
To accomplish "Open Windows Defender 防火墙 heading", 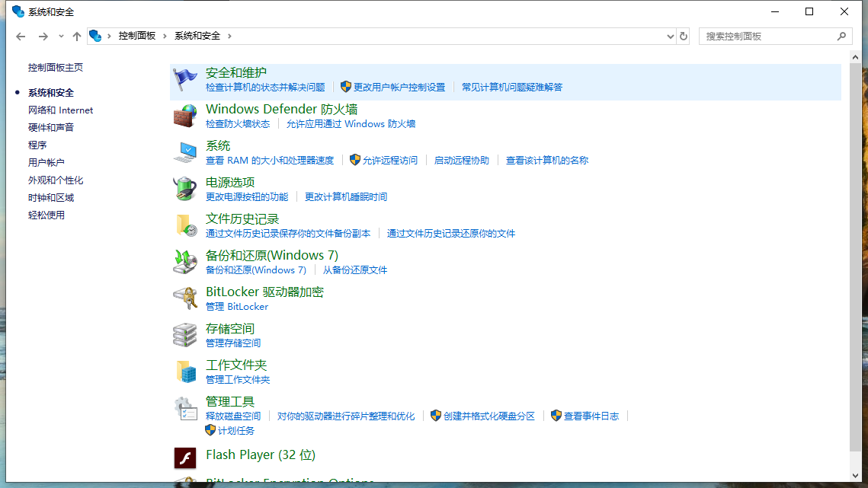I will click(x=282, y=109).
